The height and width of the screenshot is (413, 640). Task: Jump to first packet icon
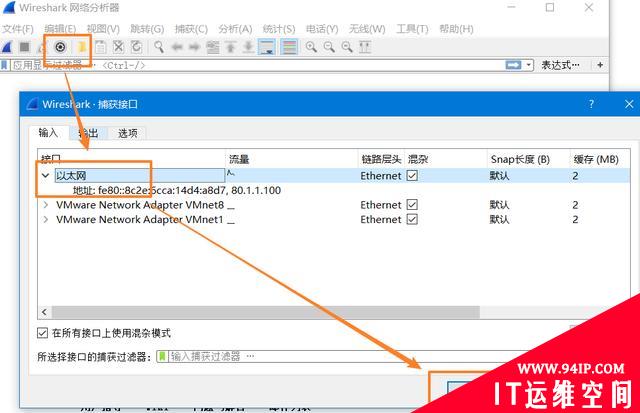231,47
